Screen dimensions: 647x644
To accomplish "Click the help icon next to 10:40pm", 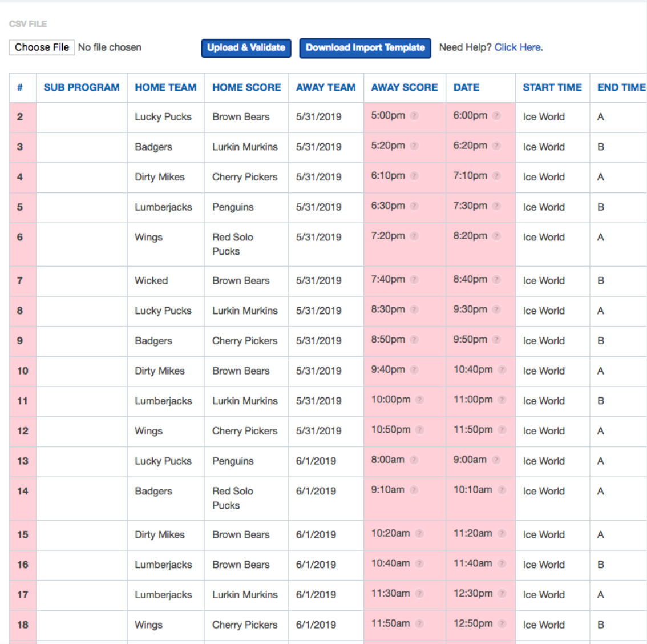I will point(502,370).
